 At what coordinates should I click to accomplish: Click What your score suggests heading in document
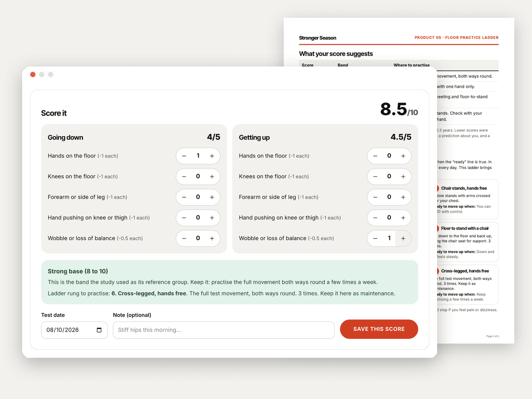point(336,54)
